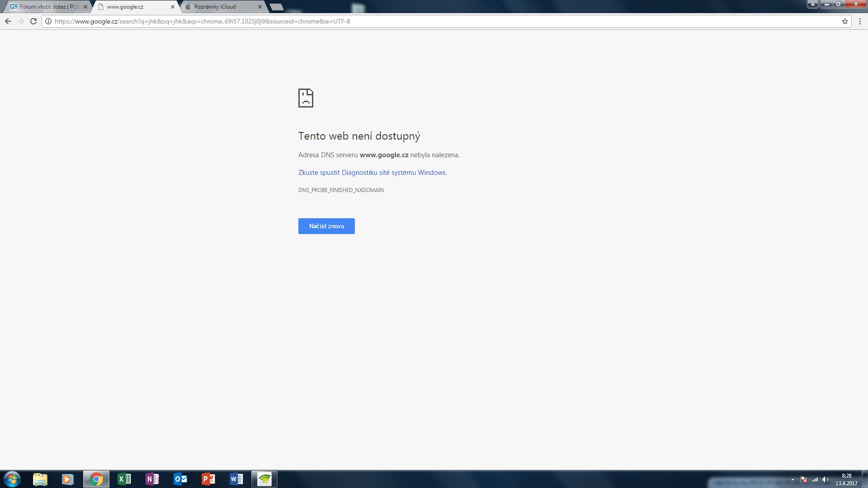Bookmark this page with the star icon
Screen dimensions: 868x488
844,21
